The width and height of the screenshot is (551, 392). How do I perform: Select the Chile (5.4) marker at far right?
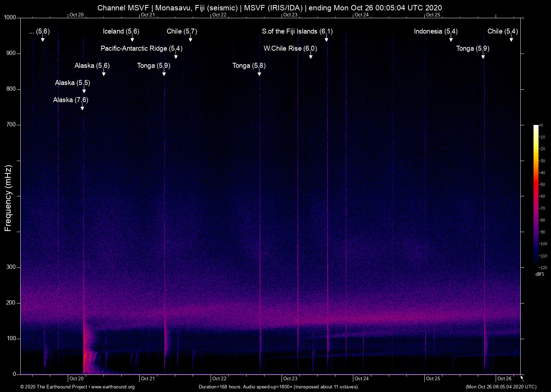[x=502, y=31]
